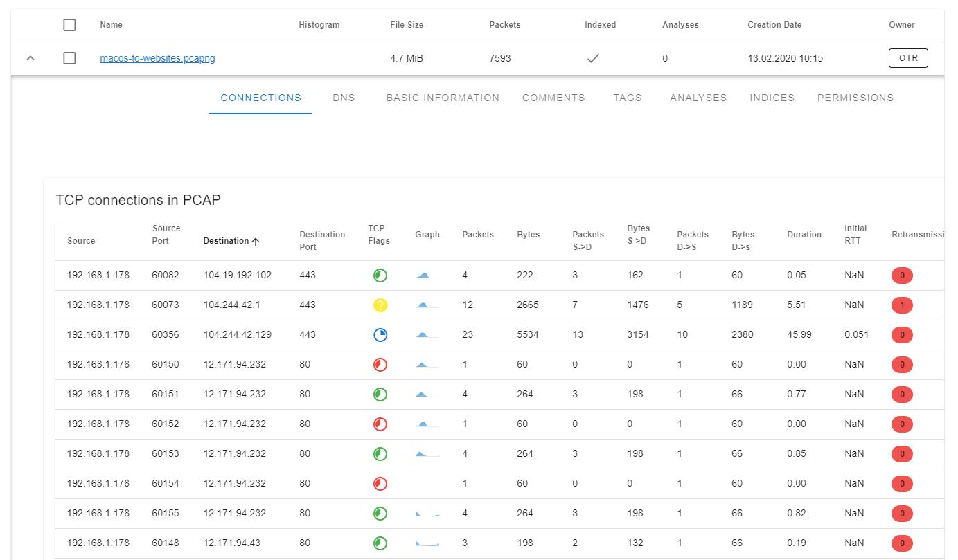This screenshot has height=560, width=958.
Task: Sort files by File Size header
Action: pyautogui.click(x=407, y=25)
